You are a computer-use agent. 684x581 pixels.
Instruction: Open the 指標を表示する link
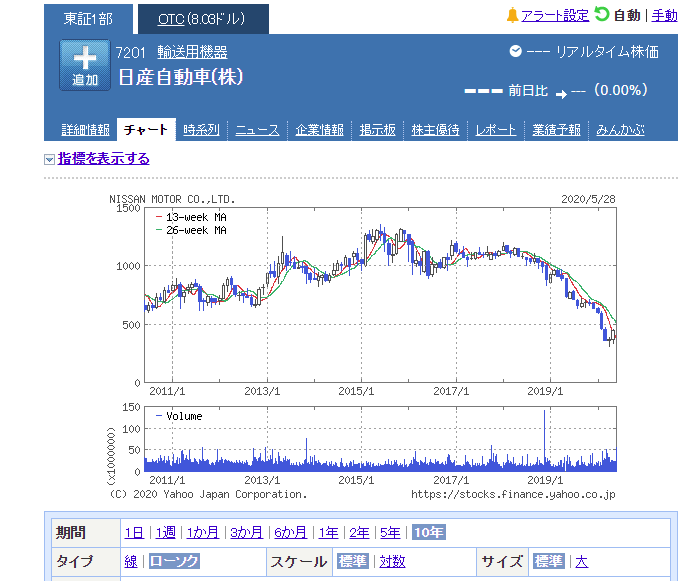103,158
